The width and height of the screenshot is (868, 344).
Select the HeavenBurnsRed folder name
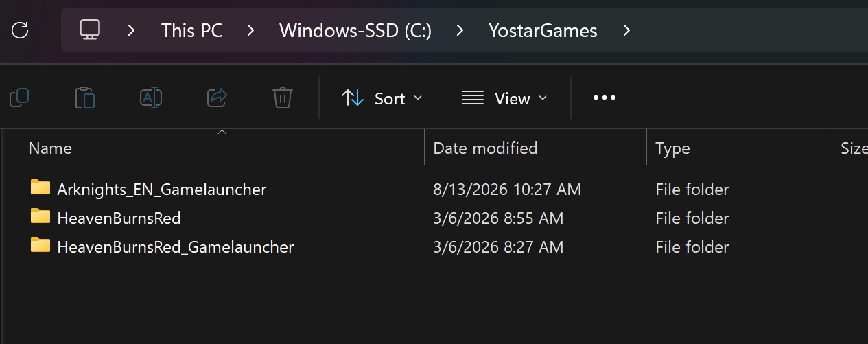[x=119, y=218]
